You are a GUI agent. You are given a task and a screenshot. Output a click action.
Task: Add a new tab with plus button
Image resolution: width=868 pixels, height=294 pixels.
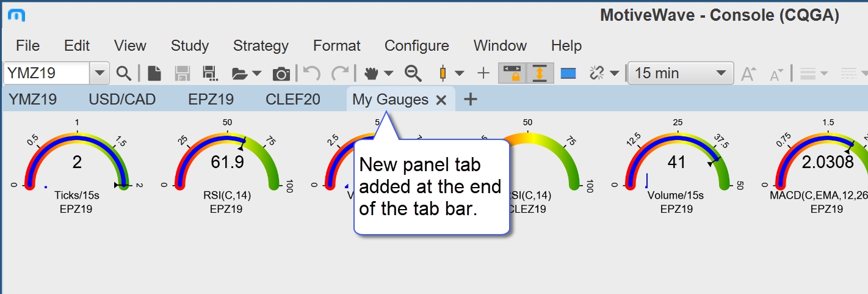click(470, 99)
